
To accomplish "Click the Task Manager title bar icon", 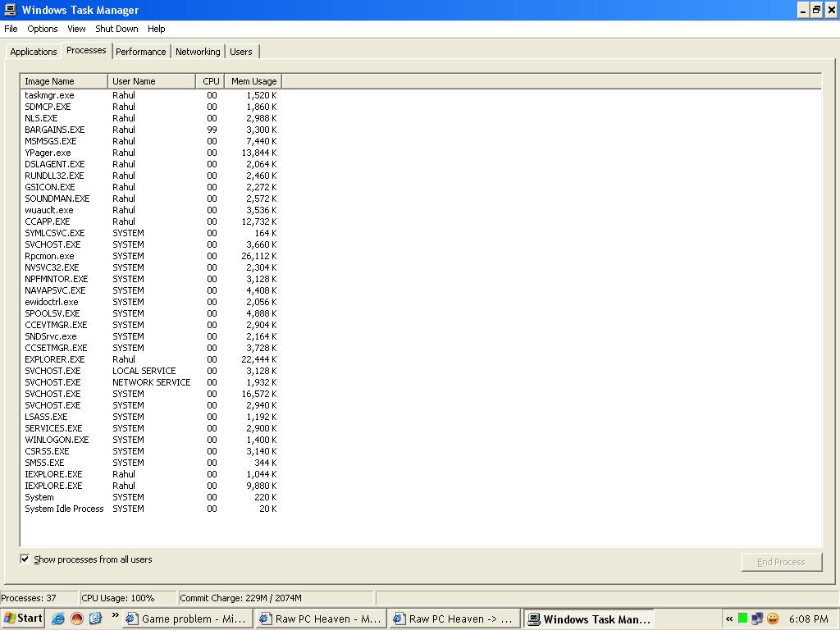I will click(x=10, y=10).
